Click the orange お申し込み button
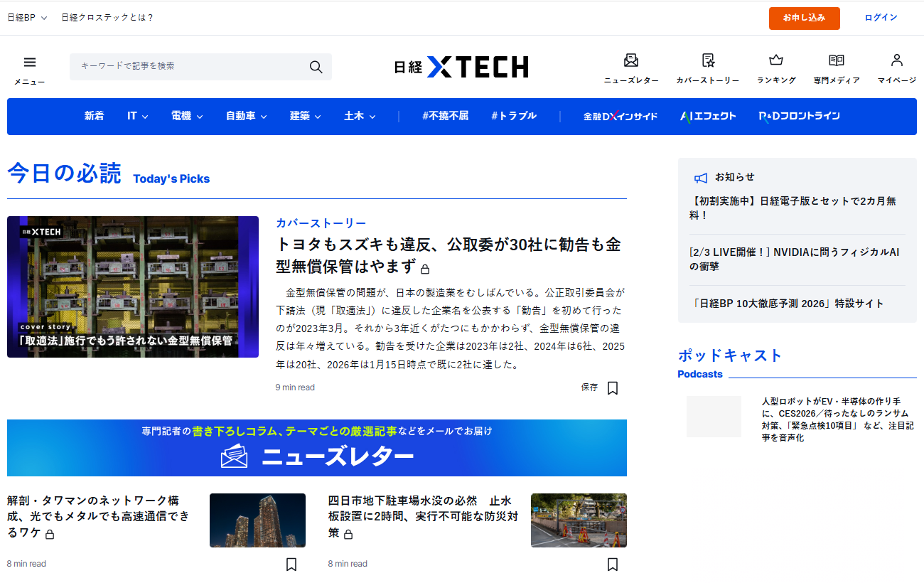This screenshot has height=583, width=924. (804, 18)
